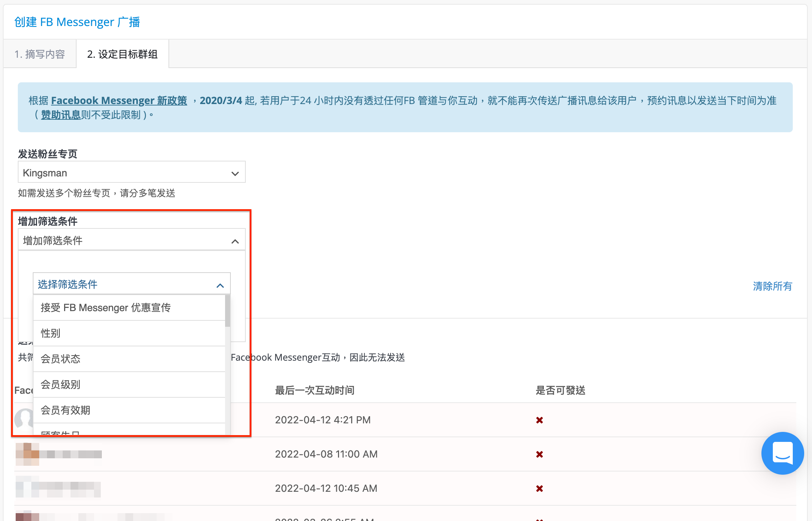The image size is (812, 521).
Task: Click the gray user avatar icon
Action: [24, 418]
